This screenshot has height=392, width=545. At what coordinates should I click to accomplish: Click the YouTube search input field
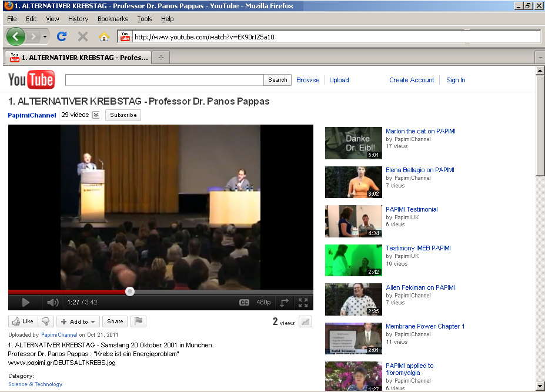click(x=165, y=80)
